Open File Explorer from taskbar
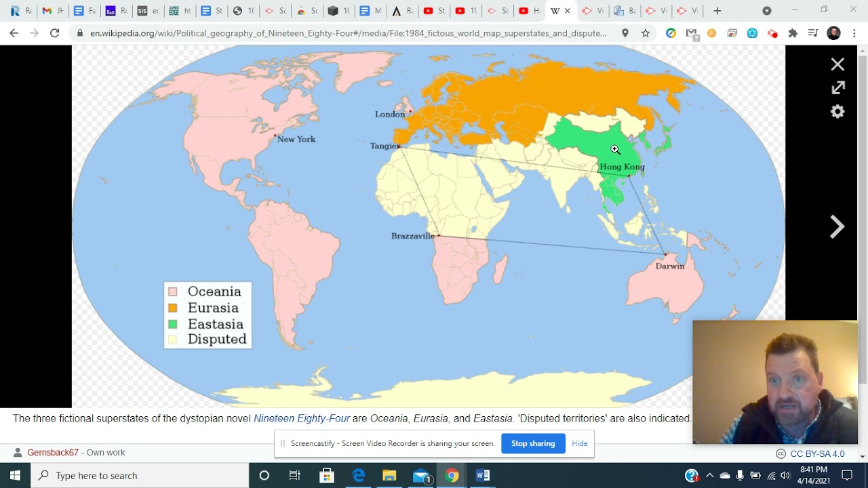868x488 pixels. [x=389, y=475]
